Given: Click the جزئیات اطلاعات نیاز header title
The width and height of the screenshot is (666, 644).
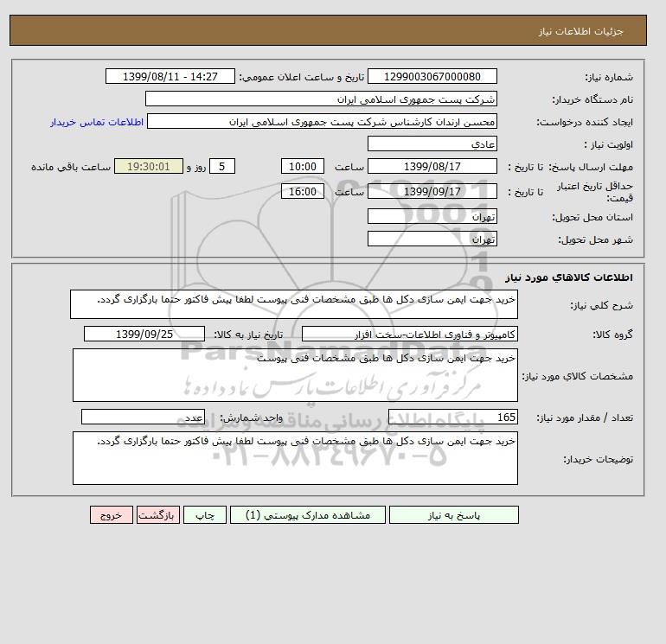Looking at the screenshot, I should coord(580,32).
